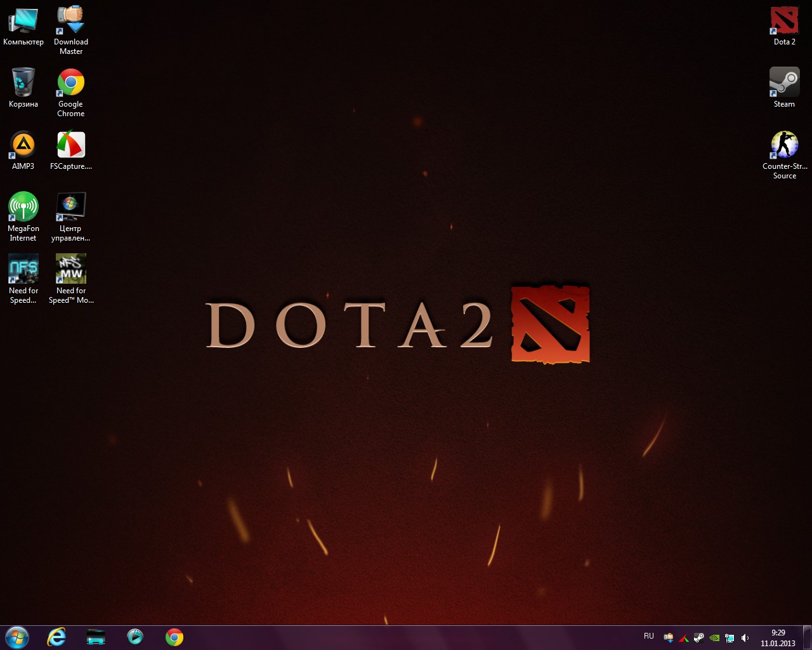
Task: Select the Need for Speed Most Wanted shortcut
Action: pyautogui.click(x=71, y=279)
